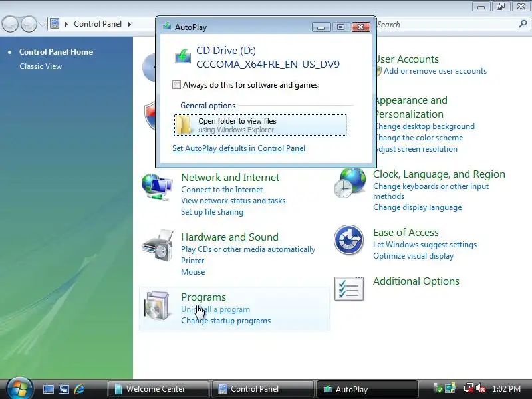Click the Hardware and Sound printer icon
Viewport: 532px width, 399px height.
tap(158, 245)
